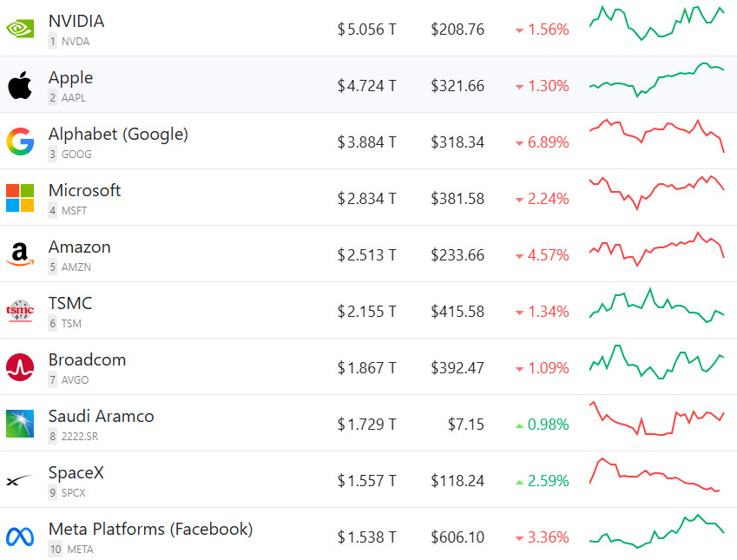The height and width of the screenshot is (560, 737).
Task: Open the Alphabet (Google) company page
Action: click(x=118, y=135)
